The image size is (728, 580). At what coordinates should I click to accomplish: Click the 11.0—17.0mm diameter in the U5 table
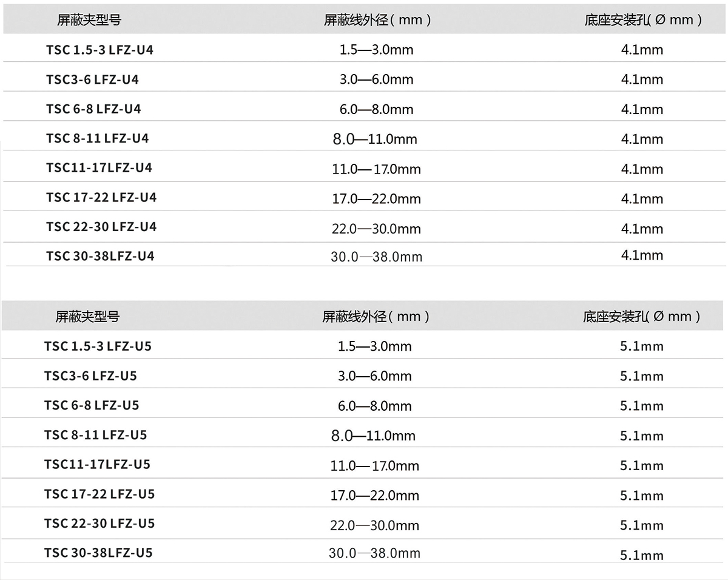pyautogui.click(x=374, y=466)
